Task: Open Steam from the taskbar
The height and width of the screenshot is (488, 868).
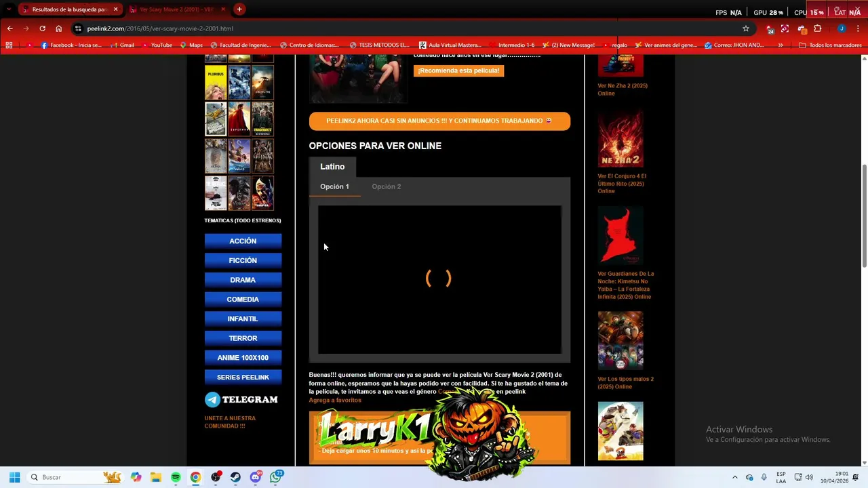Action: pos(235,477)
